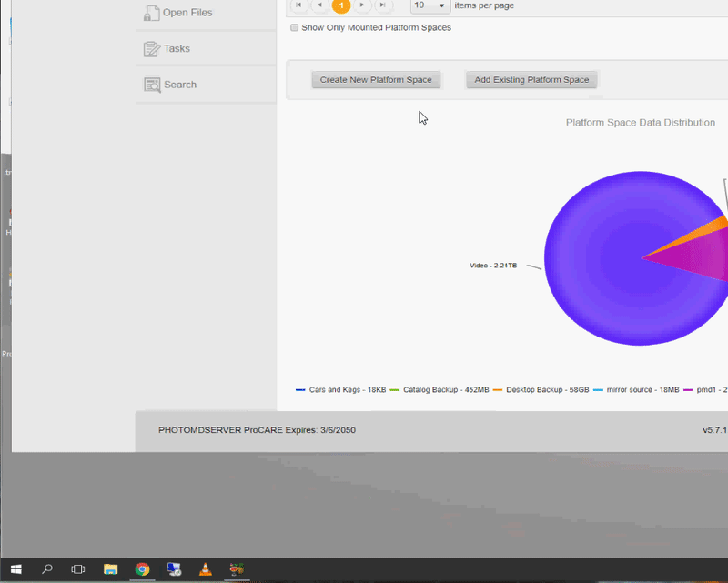This screenshot has width=728, height=583.
Task: Click Create New Platform Space button
Action: [x=376, y=80]
